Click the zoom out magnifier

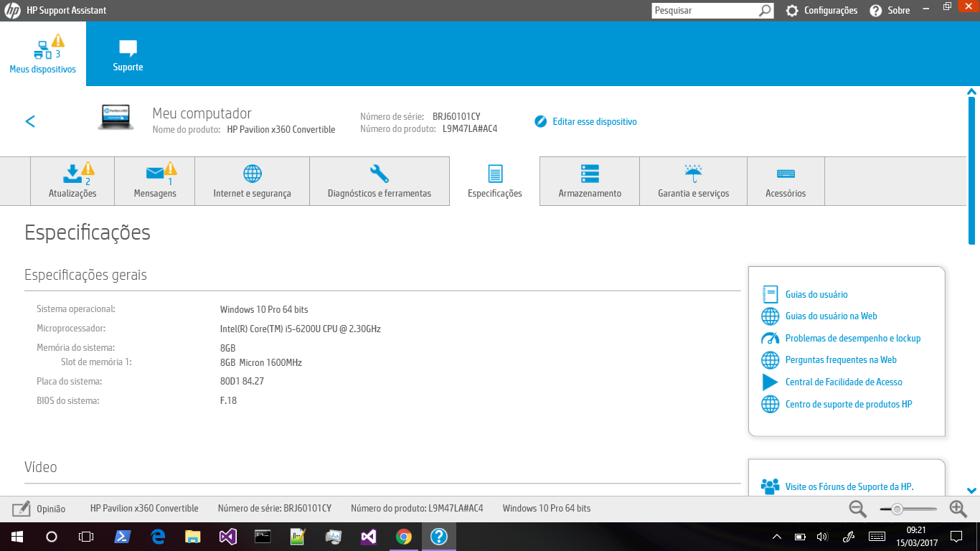click(x=858, y=509)
